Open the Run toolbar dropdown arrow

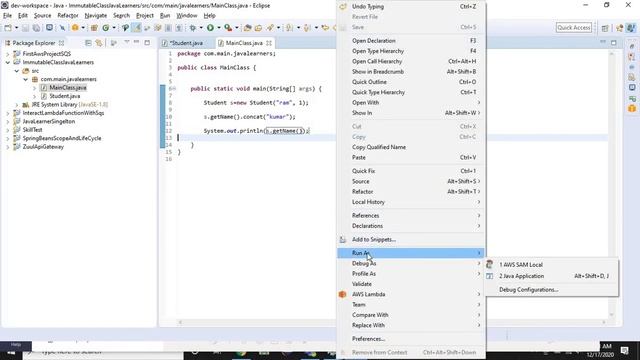[x=219, y=28]
